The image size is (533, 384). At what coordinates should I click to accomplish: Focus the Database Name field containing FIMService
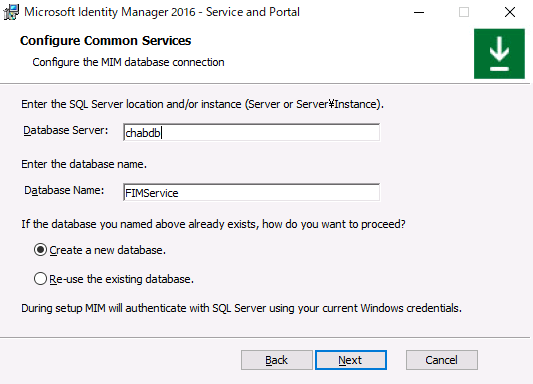click(x=252, y=193)
